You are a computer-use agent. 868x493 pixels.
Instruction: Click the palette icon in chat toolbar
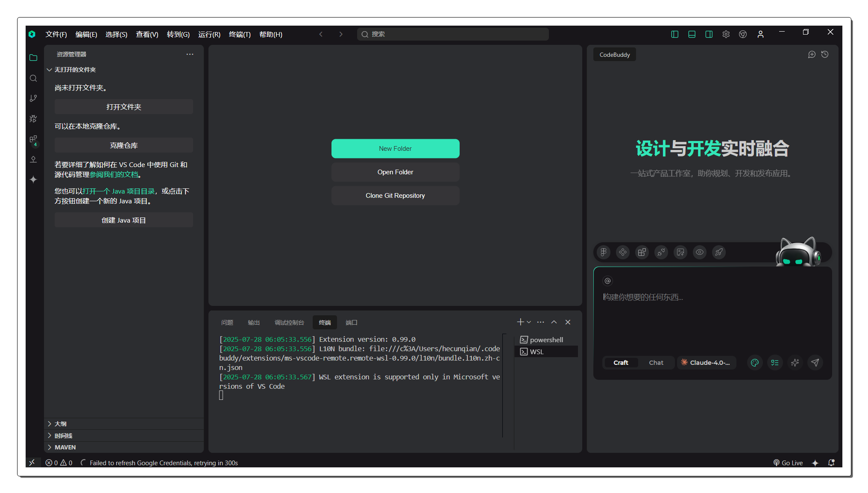[x=755, y=363]
